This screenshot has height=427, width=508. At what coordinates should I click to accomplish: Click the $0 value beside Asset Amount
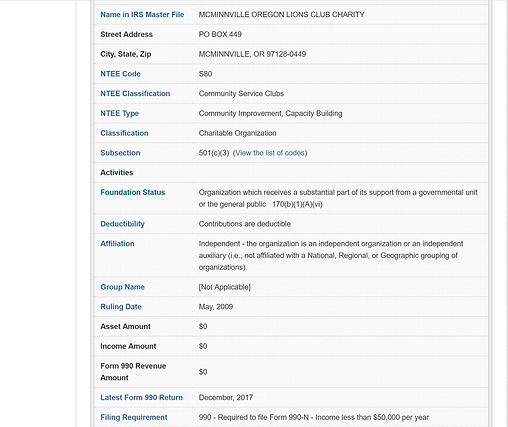click(x=203, y=326)
